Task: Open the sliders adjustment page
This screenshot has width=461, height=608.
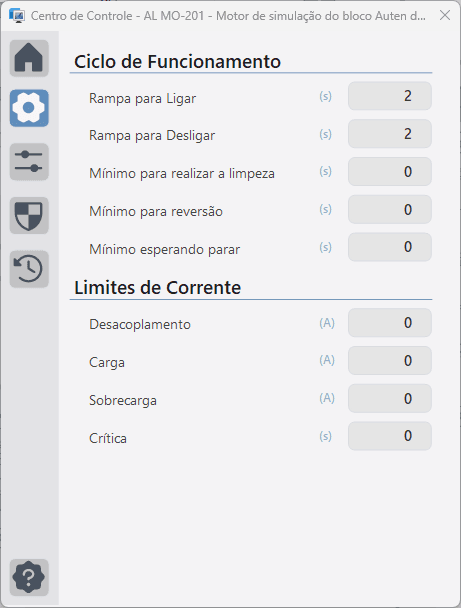Action: [29, 162]
